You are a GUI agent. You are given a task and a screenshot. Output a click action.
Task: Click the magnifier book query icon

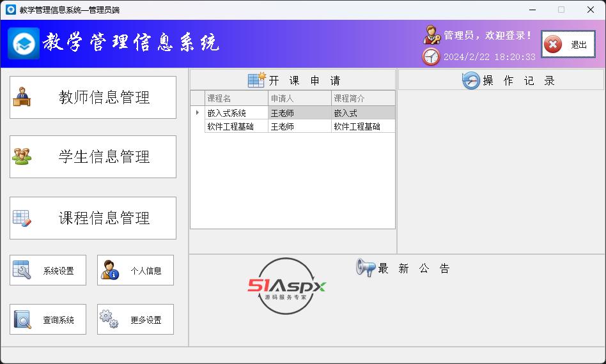point(22,319)
